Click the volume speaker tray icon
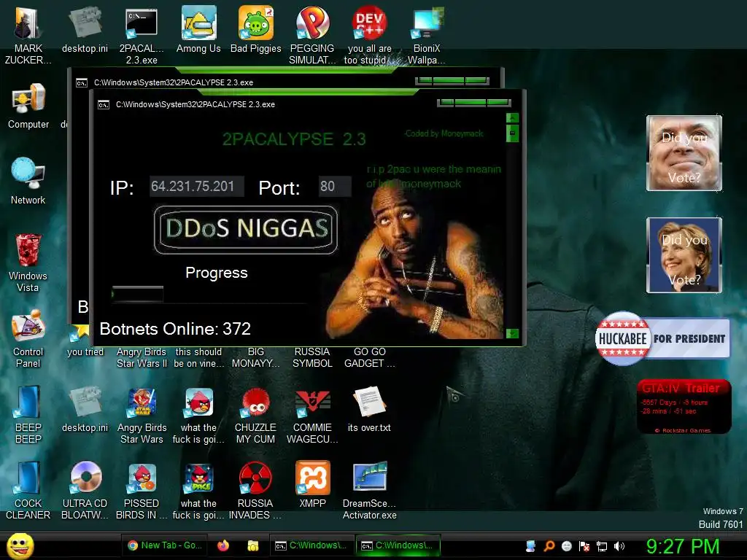This screenshot has height=560, width=747. (619, 546)
